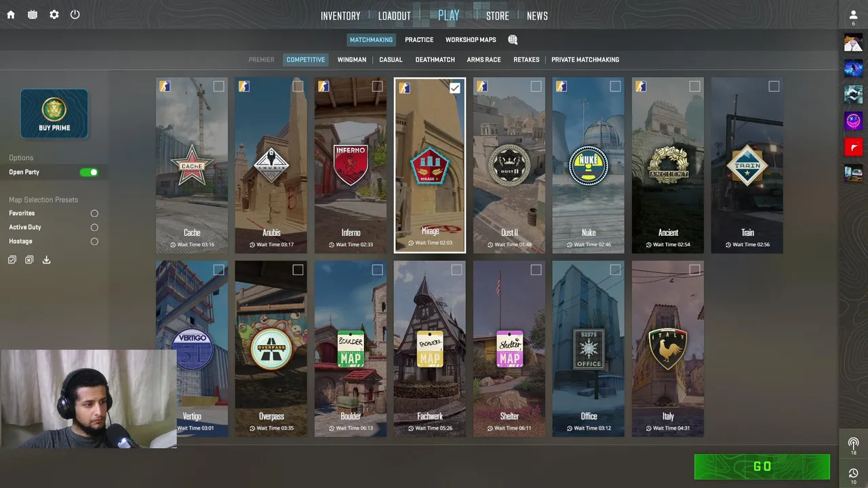The image size is (868, 488).
Task: Check the Train map checkbox
Action: click(x=774, y=86)
